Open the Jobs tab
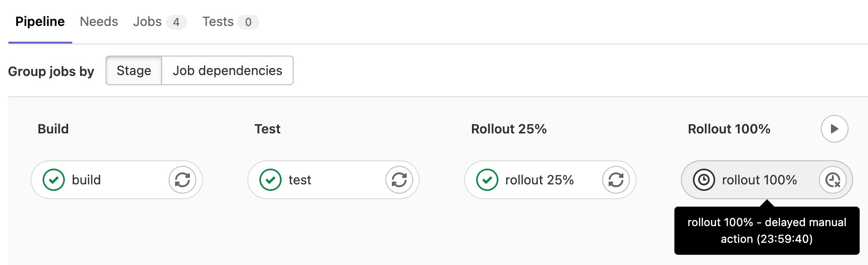 point(147,22)
